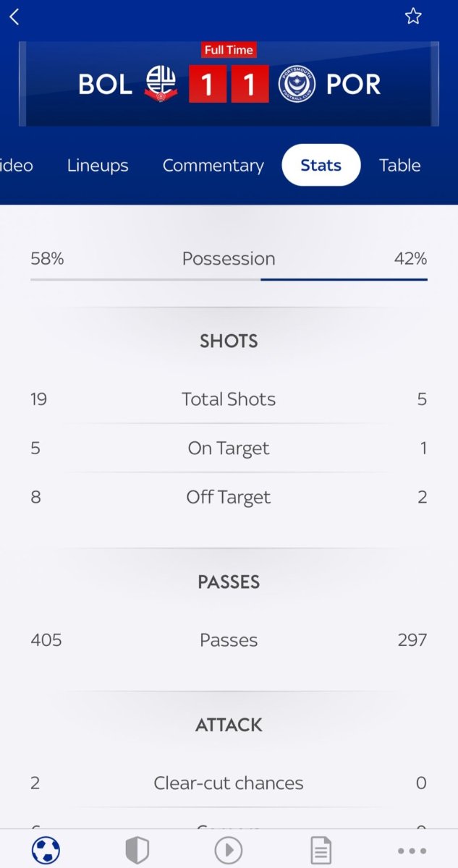458x868 pixels.
Task: Select the Clear-cut chances stat row
Action: tap(229, 783)
